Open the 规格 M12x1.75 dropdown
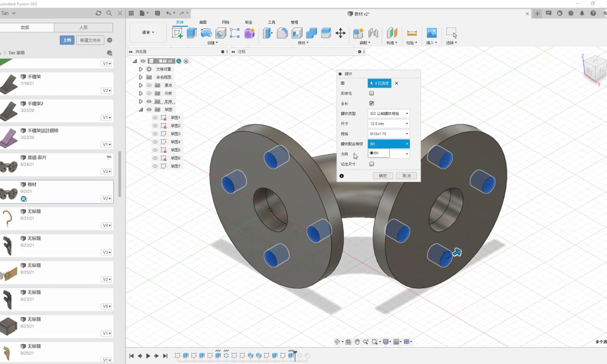Viewport: 607px width, 364px height. click(x=388, y=134)
